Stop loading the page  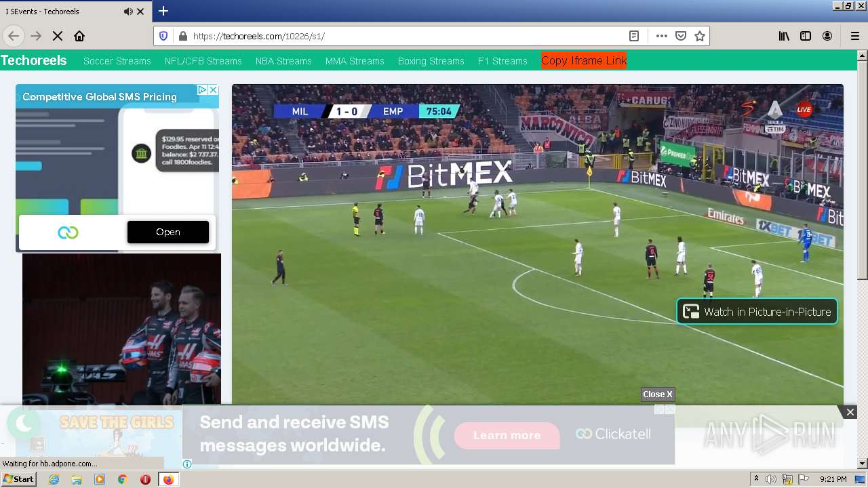click(58, 36)
